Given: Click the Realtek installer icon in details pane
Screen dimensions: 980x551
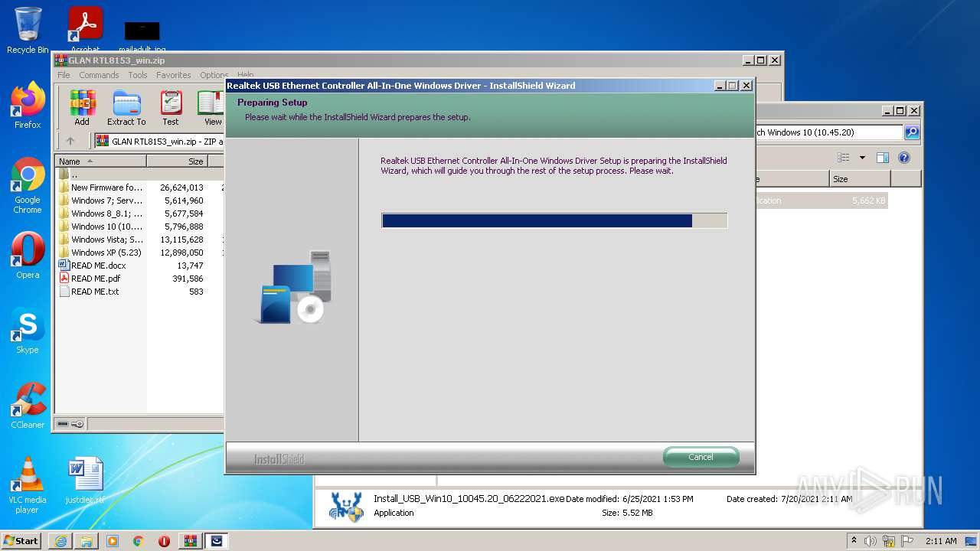Looking at the screenshot, I should point(346,506).
